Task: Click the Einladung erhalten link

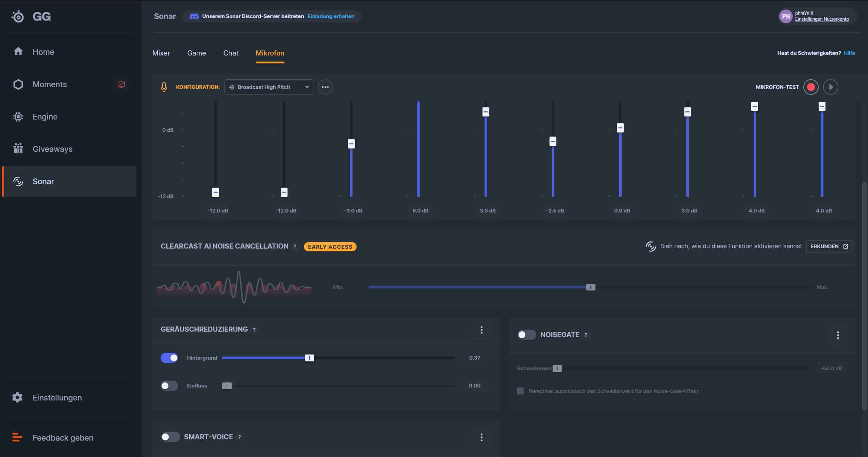Action: click(x=331, y=16)
